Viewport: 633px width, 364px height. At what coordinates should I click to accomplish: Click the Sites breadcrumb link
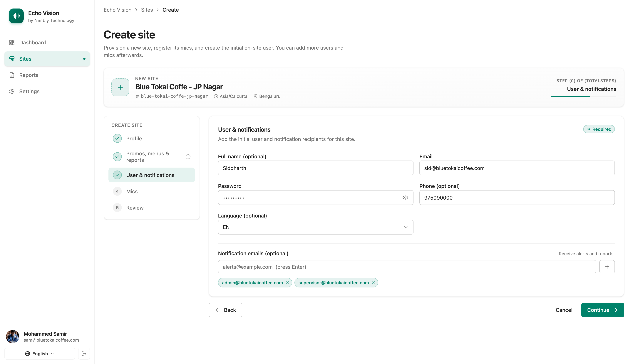[x=147, y=10]
